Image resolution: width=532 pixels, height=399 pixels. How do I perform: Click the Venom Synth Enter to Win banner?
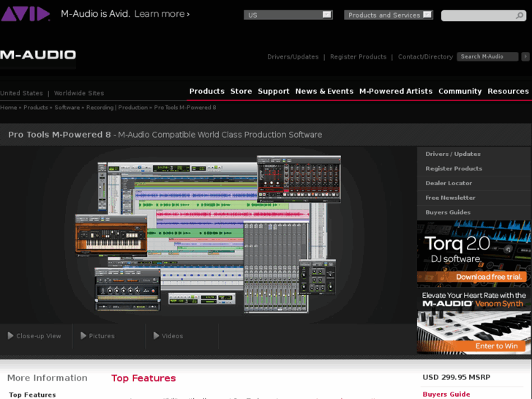(473, 321)
